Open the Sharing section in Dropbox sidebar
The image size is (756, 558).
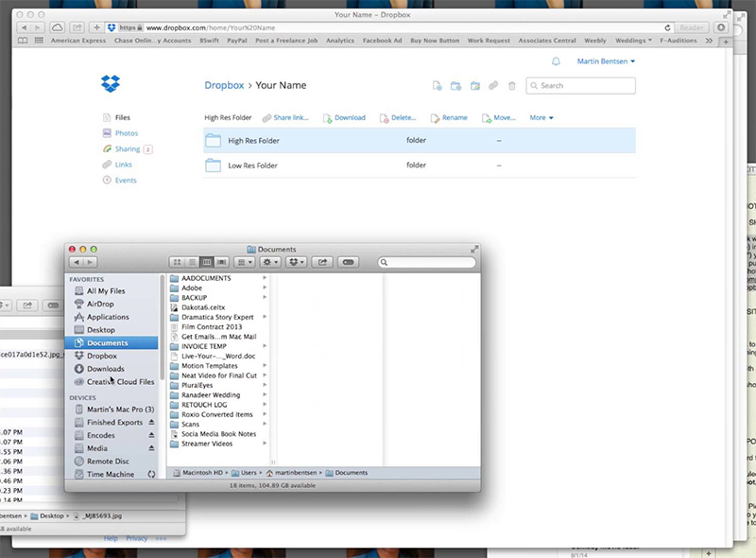click(x=128, y=149)
